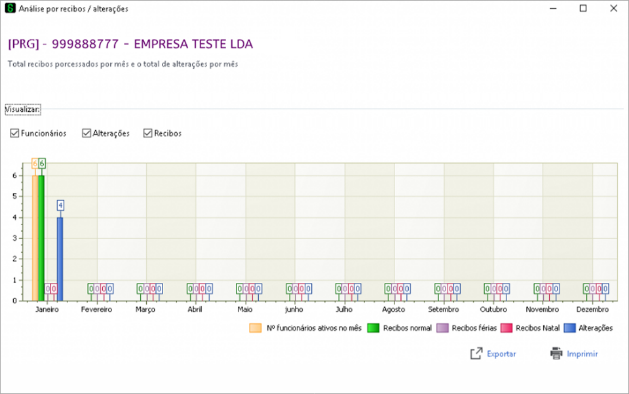Click the value label 4 above the blue bar

click(60, 205)
